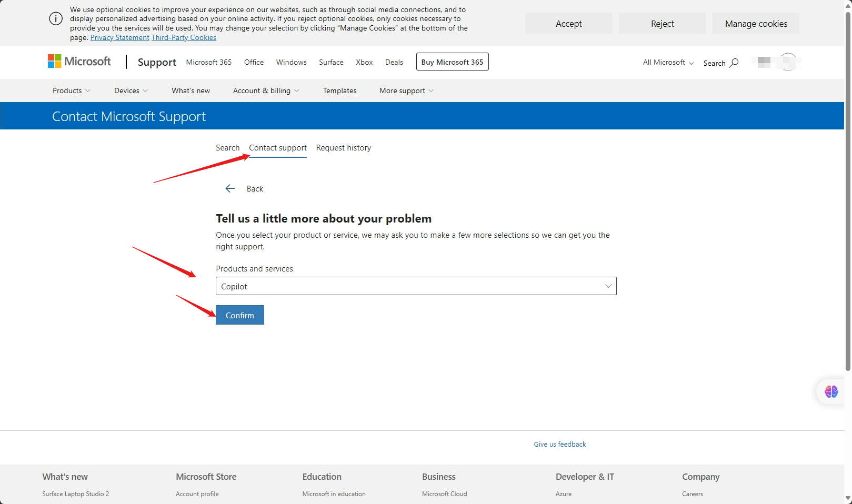Viewport: 852px width, 504px height.
Task: Open What's new menu item
Action: [191, 90]
